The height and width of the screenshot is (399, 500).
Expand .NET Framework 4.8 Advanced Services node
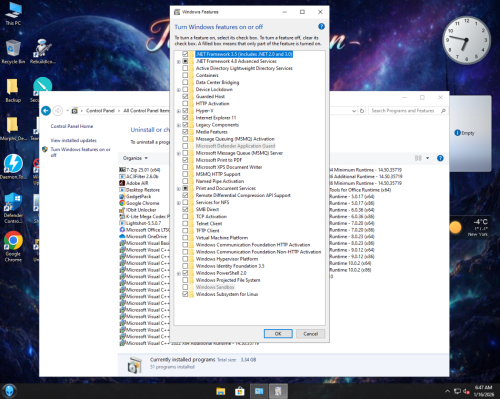click(179, 61)
